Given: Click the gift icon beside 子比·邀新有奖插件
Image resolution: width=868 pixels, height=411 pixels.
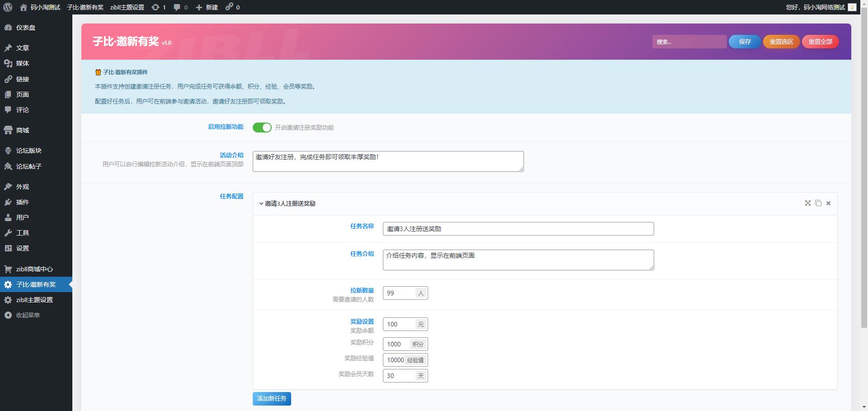Looking at the screenshot, I should tap(98, 72).
